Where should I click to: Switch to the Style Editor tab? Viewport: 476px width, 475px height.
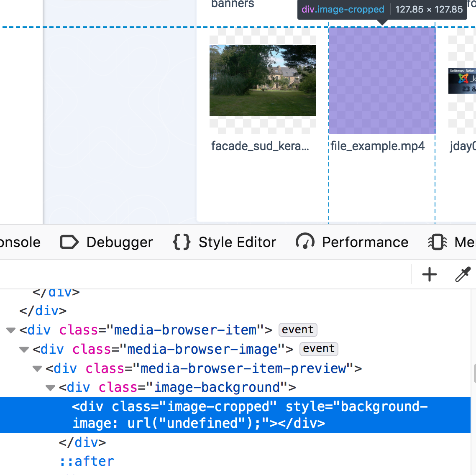[224, 242]
